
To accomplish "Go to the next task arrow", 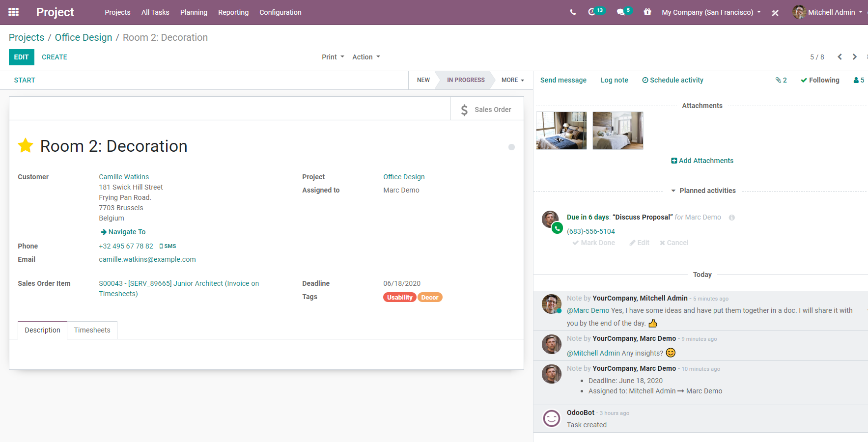I will click(x=855, y=57).
